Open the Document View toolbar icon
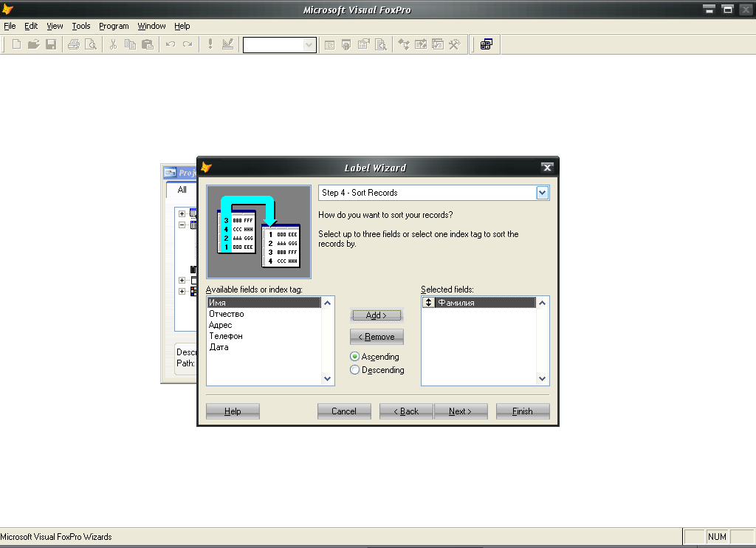 tap(381, 45)
